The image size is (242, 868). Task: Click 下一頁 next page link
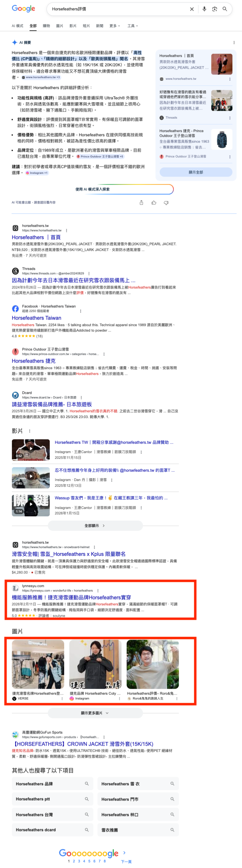point(126,862)
